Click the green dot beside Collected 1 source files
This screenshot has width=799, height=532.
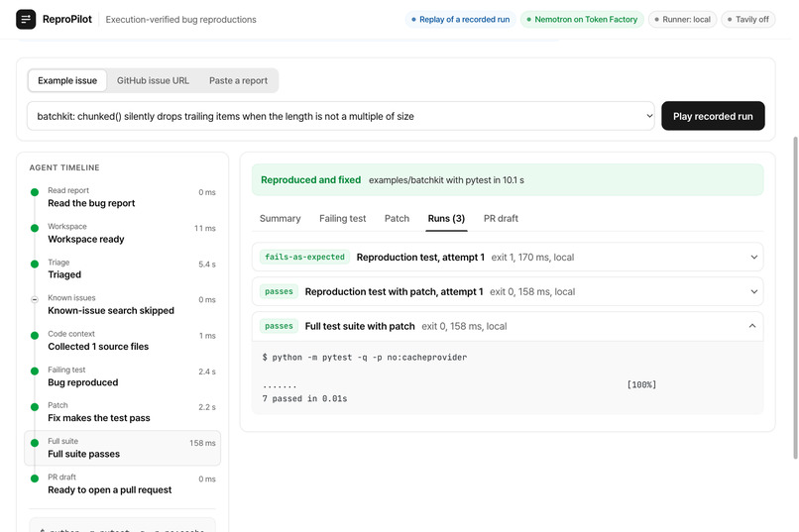(35, 336)
